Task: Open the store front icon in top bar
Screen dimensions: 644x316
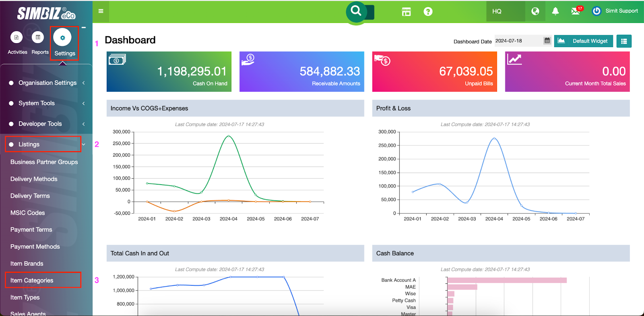Action: click(407, 12)
